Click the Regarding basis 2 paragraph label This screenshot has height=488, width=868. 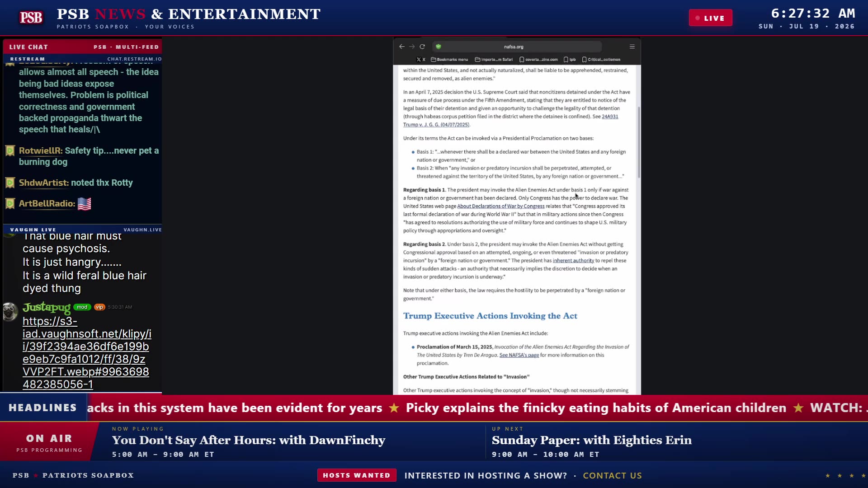click(x=424, y=244)
